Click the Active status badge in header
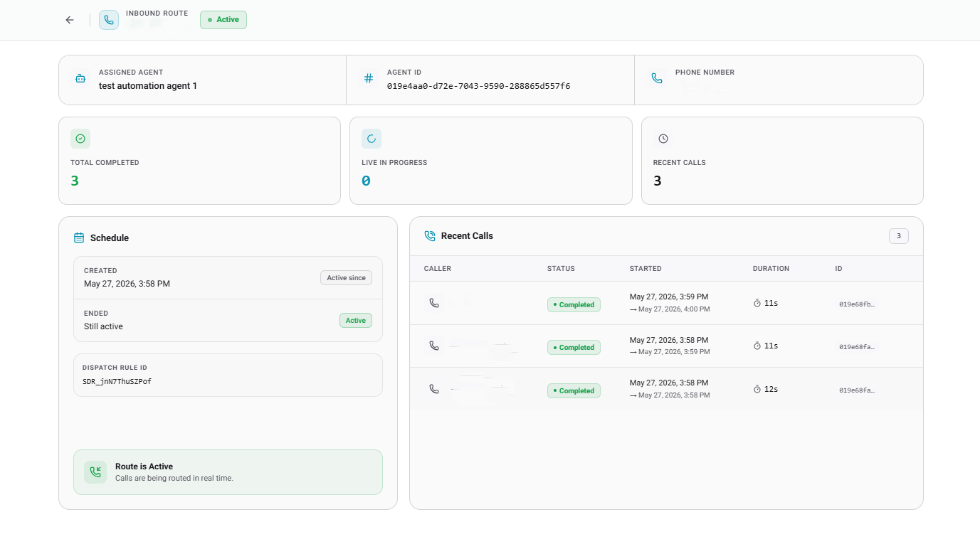This screenshot has height=544, width=980. [223, 20]
